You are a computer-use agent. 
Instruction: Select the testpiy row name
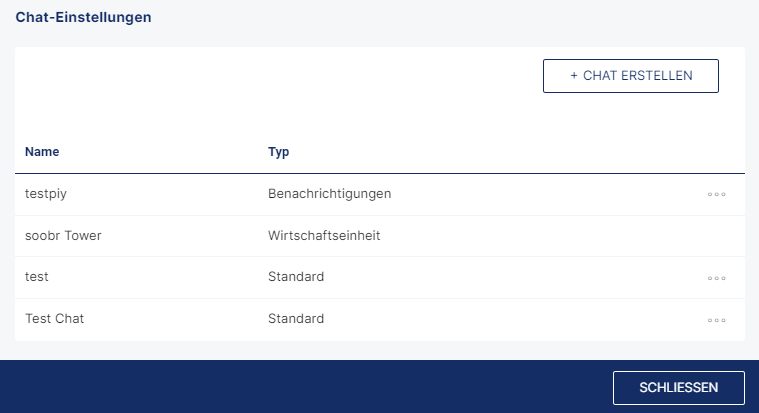[46, 194]
